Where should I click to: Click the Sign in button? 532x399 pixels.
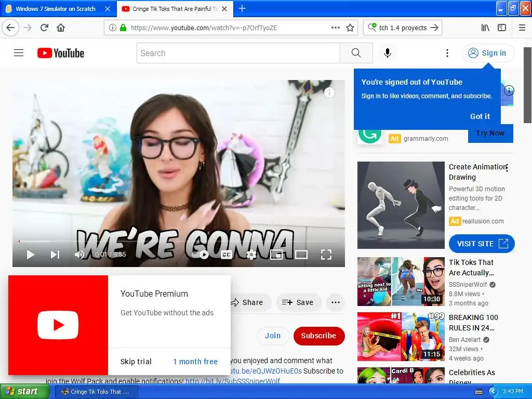[488, 53]
